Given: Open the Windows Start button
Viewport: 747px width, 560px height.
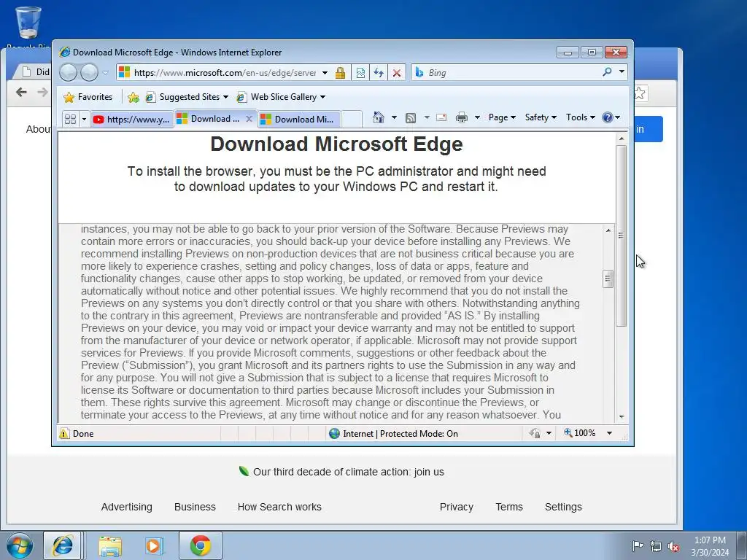Looking at the screenshot, I should coord(20,545).
